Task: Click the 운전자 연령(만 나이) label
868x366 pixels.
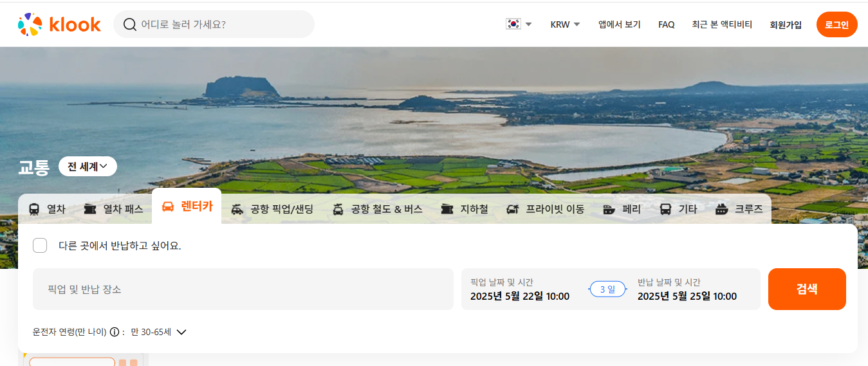Action: pos(69,332)
